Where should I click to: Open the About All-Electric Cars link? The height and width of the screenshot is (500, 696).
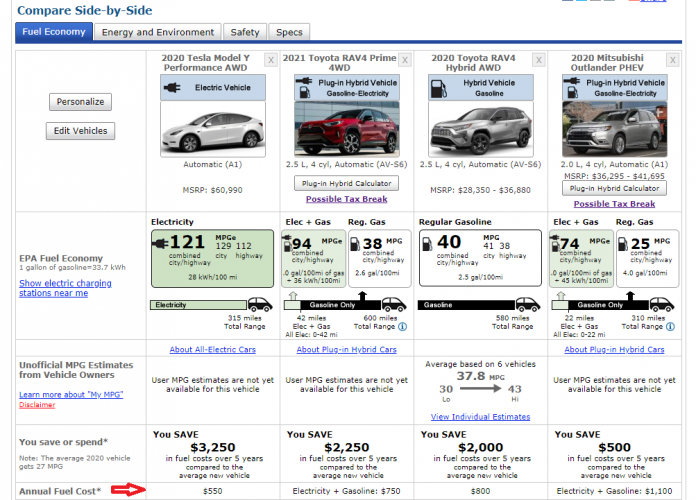(x=212, y=350)
